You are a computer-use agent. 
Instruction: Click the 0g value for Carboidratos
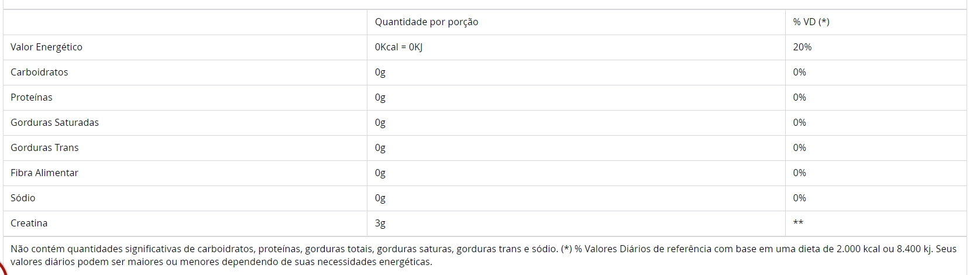coord(380,73)
